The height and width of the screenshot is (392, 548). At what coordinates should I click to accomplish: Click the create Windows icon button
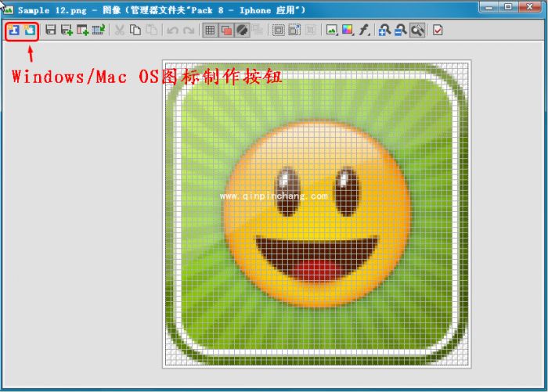(x=14, y=30)
